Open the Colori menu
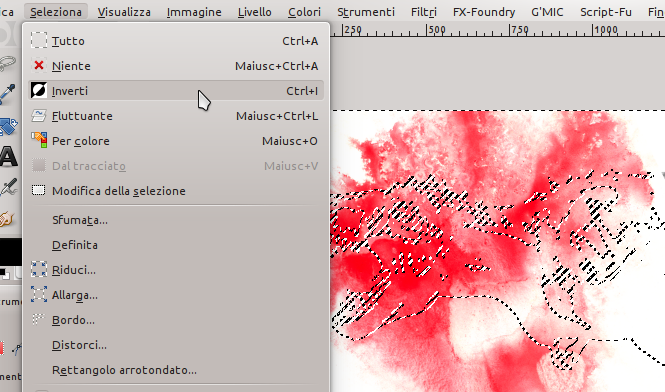 304,12
